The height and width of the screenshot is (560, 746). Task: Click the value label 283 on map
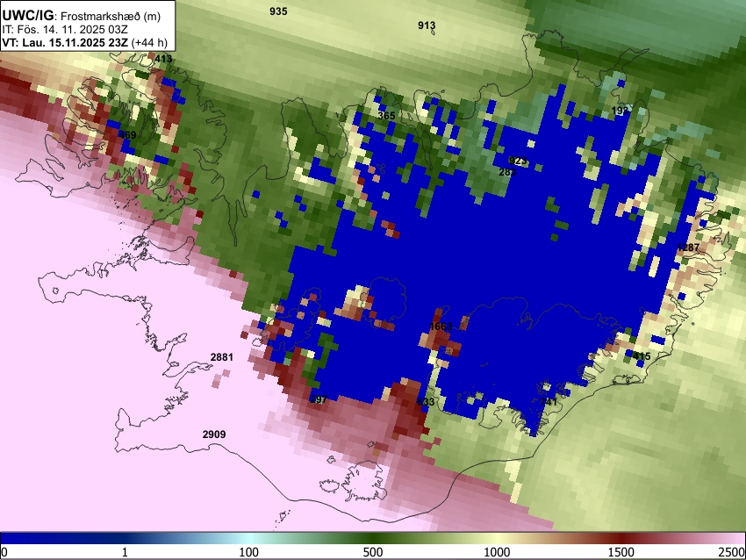(x=507, y=172)
